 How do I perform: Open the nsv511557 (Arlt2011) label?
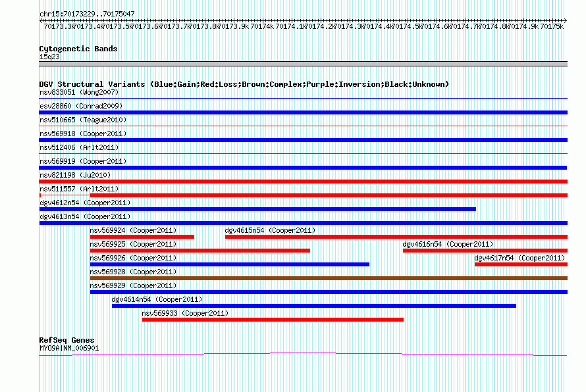point(79,189)
